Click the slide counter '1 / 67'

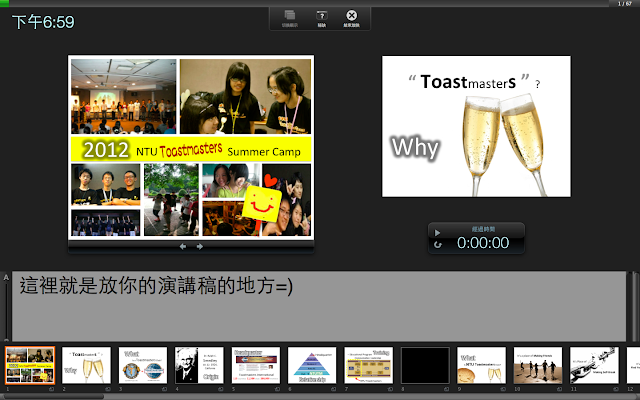tap(624, 3)
